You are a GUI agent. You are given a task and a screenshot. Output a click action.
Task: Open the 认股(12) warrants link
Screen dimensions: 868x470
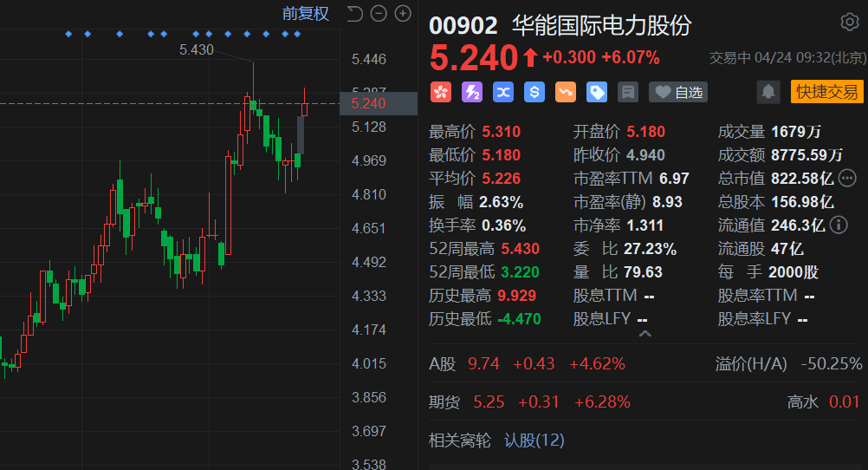534,440
